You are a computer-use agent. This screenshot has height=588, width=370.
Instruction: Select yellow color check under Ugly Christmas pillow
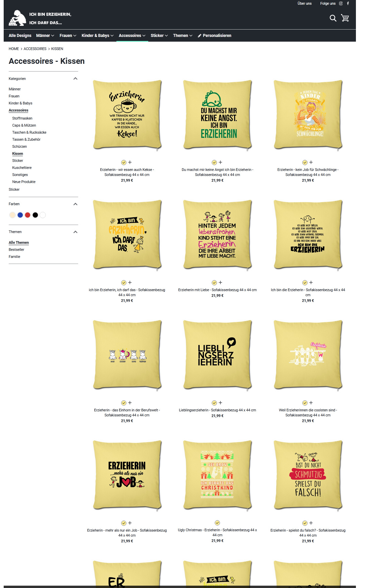pyautogui.click(x=217, y=523)
